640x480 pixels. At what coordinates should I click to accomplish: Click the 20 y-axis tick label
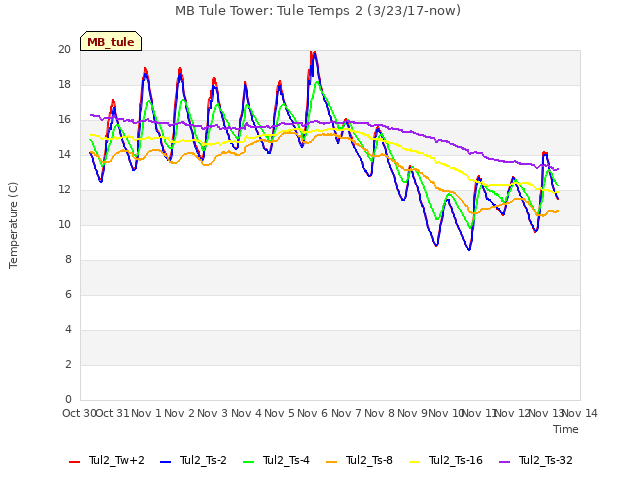[64, 50]
